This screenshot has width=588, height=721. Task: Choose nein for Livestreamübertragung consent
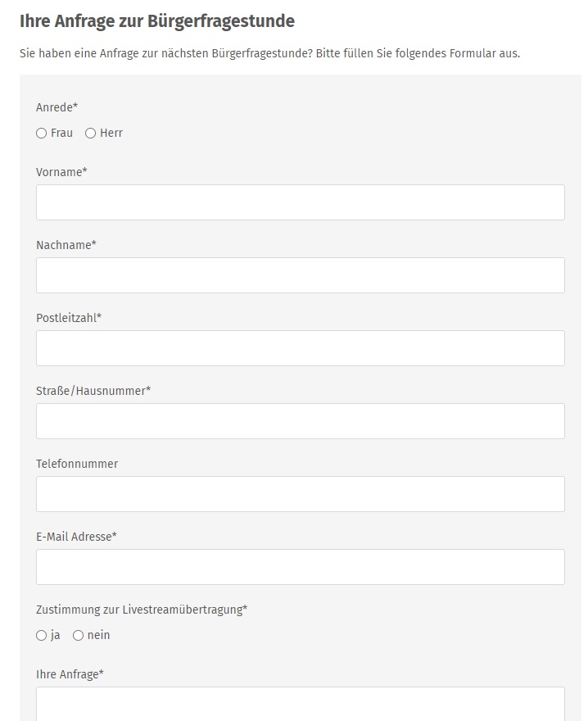[79, 635]
